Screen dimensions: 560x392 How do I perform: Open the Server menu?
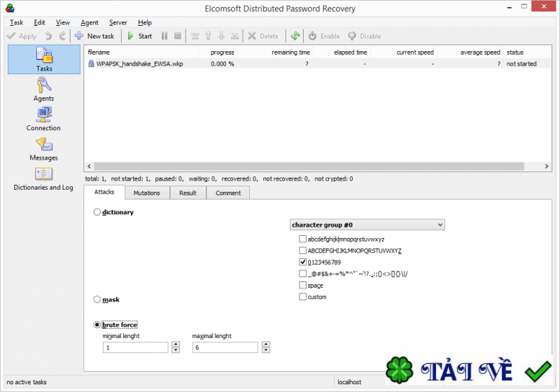pos(118,22)
